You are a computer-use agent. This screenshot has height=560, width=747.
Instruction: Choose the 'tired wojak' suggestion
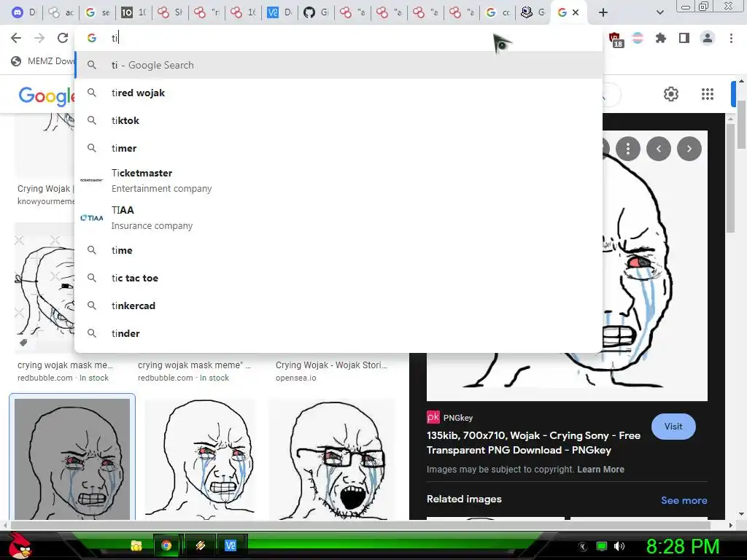(338, 93)
